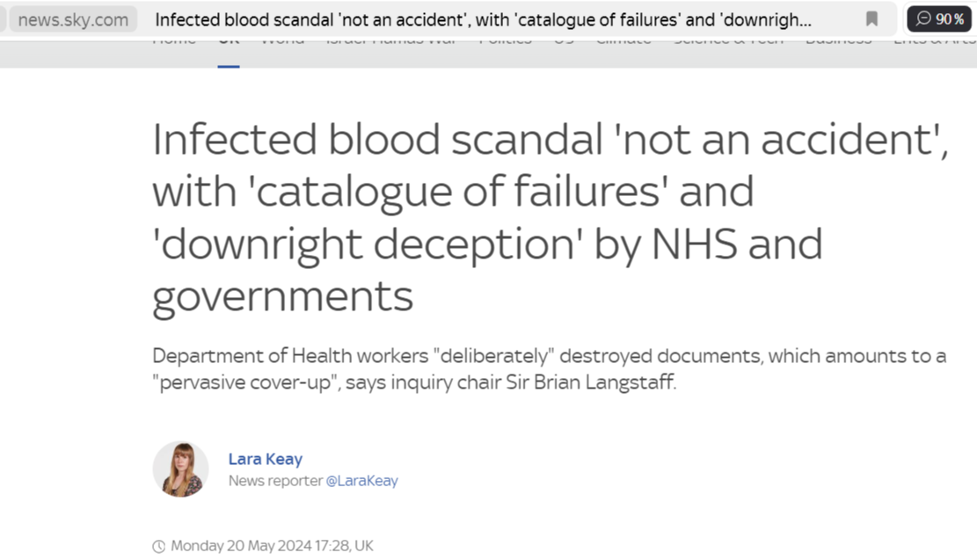Open the Climate section
The image size is (977, 560).
(x=623, y=40)
